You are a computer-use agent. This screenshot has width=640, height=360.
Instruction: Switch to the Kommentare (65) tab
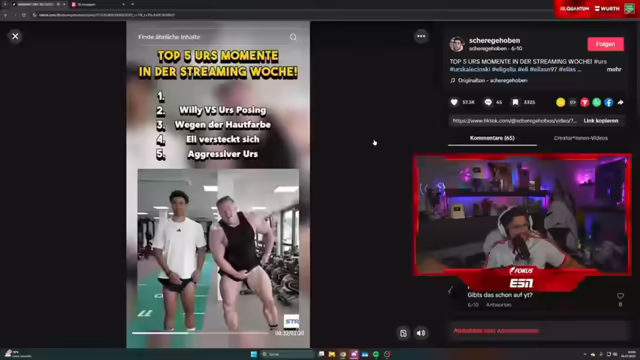tap(492, 138)
